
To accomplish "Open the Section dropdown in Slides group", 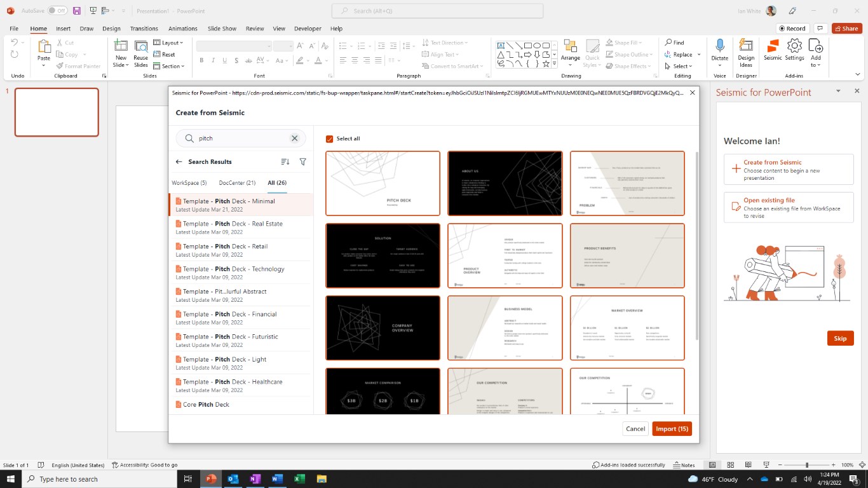I will pos(170,66).
